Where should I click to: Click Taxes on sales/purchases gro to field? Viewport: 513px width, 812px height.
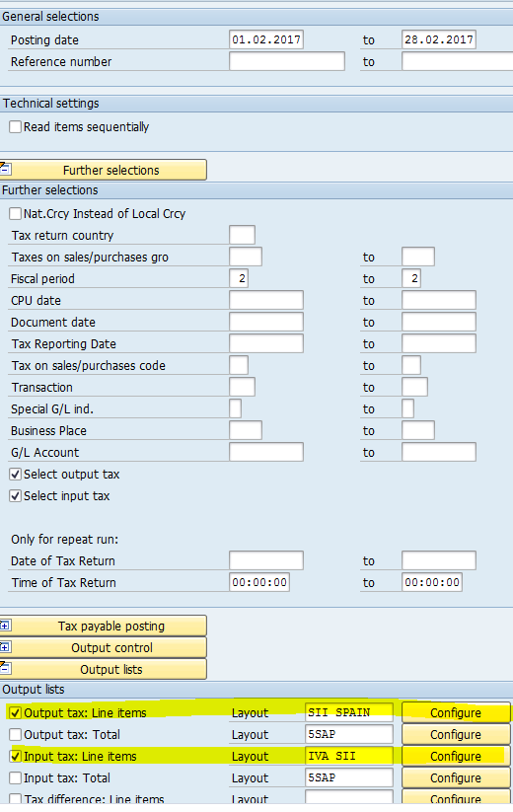point(417,257)
